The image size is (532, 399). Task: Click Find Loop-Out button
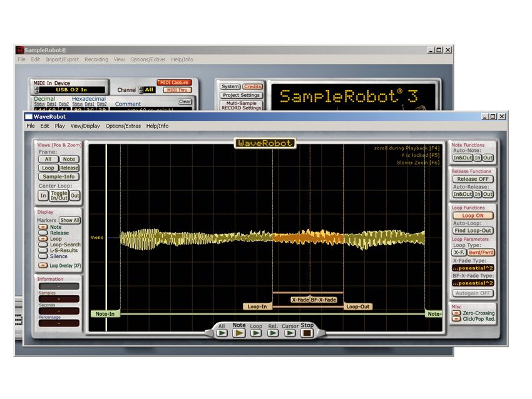pos(473,231)
